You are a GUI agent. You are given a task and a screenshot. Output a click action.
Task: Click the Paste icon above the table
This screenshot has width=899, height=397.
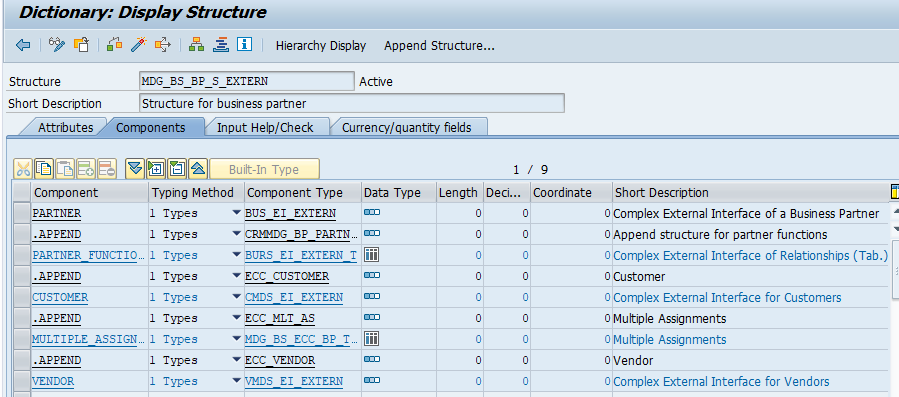[65, 169]
